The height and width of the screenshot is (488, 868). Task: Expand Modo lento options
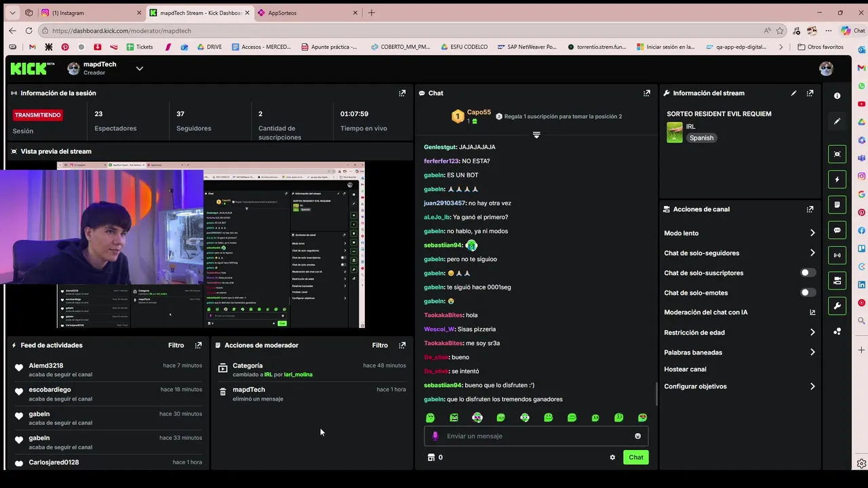click(x=812, y=233)
